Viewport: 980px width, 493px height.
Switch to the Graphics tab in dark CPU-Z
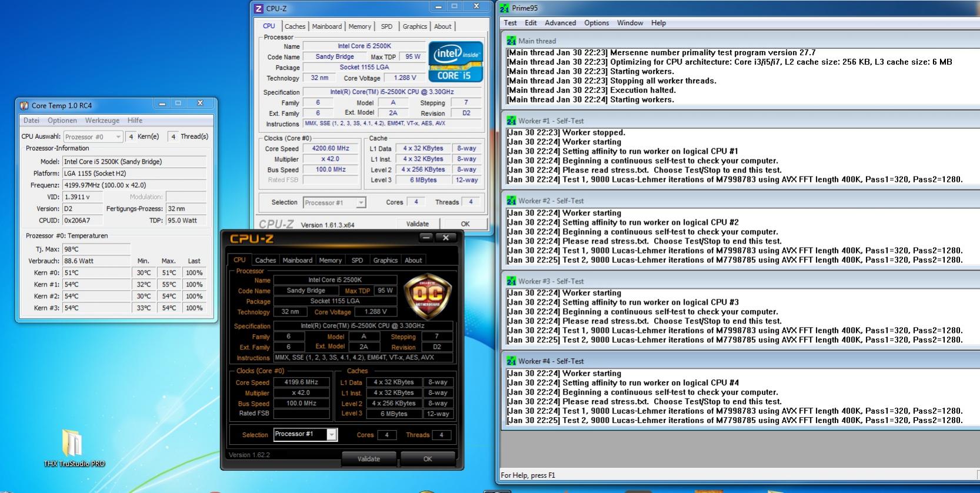point(385,260)
